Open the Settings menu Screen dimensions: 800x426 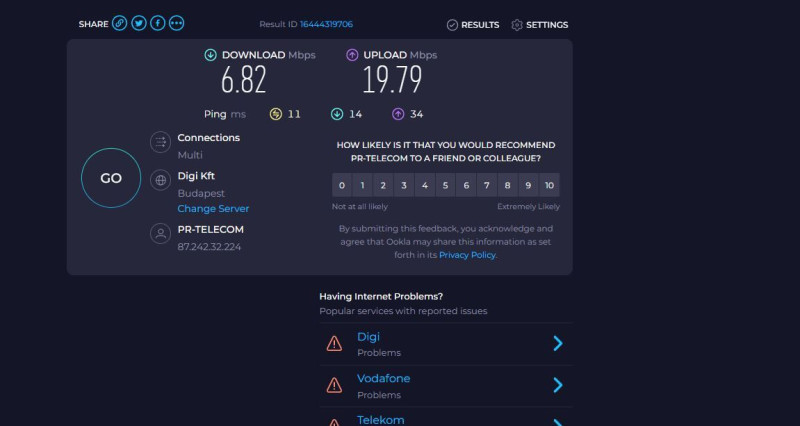pyautogui.click(x=540, y=25)
